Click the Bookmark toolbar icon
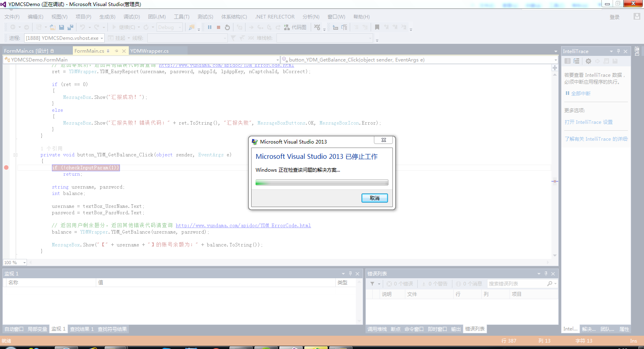Screen dimensions: 644x349 pos(377,27)
